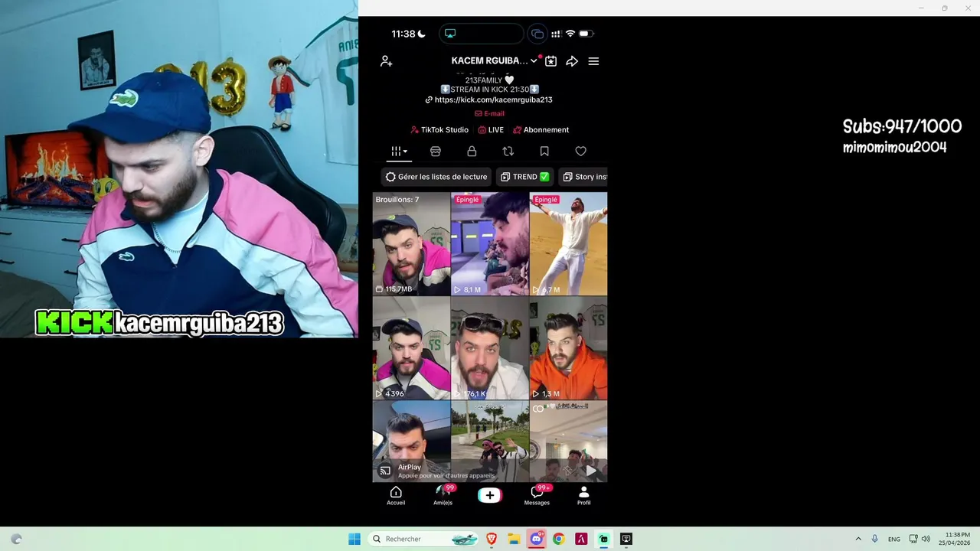Open the video with 4 396 views
This screenshot has height=551, width=980.
tap(411, 348)
